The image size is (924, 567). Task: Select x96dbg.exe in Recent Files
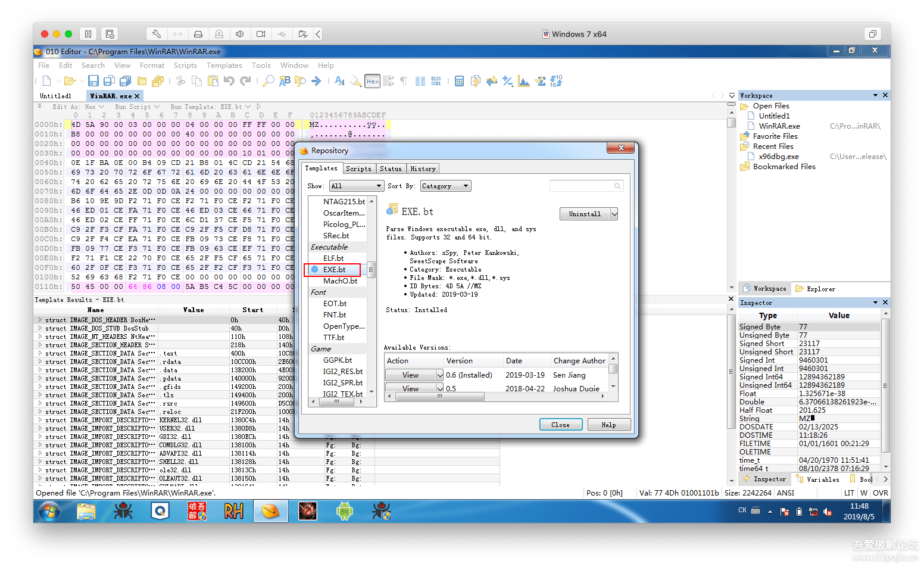(779, 157)
